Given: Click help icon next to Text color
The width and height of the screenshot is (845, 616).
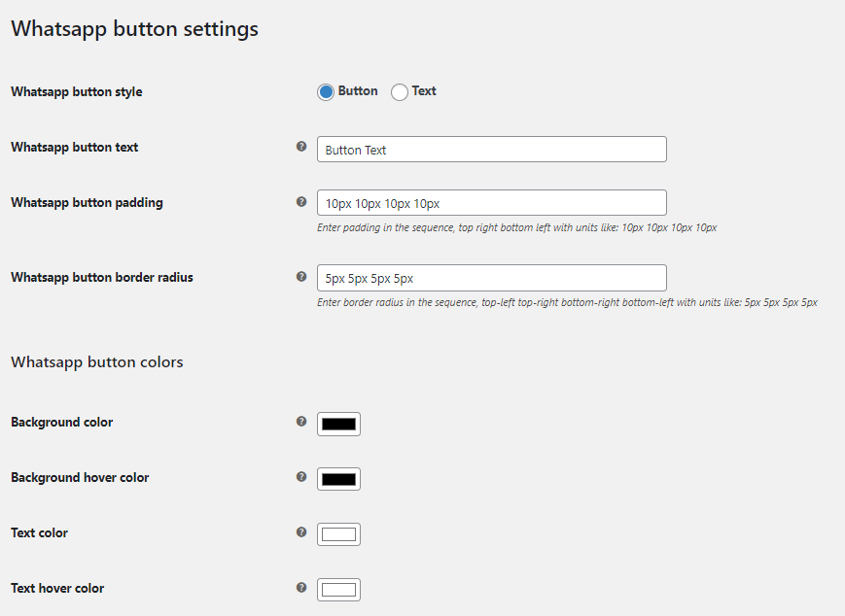Looking at the screenshot, I should [x=301, y=532].
